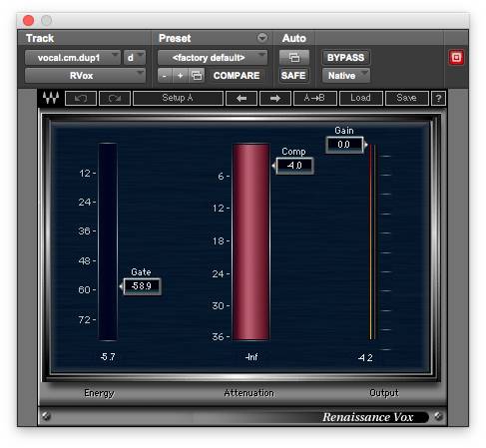Click the Gain value field 0.0
Screen dimensions: 486x448
[x=344, y=145]
